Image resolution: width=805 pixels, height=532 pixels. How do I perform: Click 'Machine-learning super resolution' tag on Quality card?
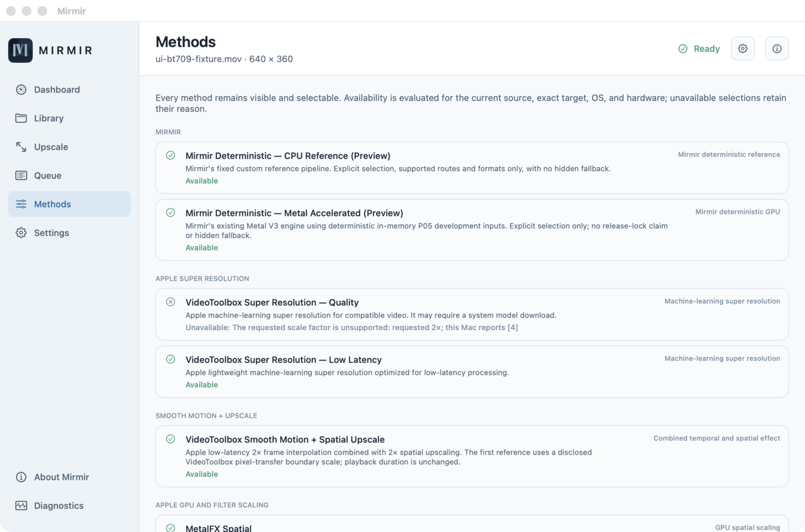point(722,301)
